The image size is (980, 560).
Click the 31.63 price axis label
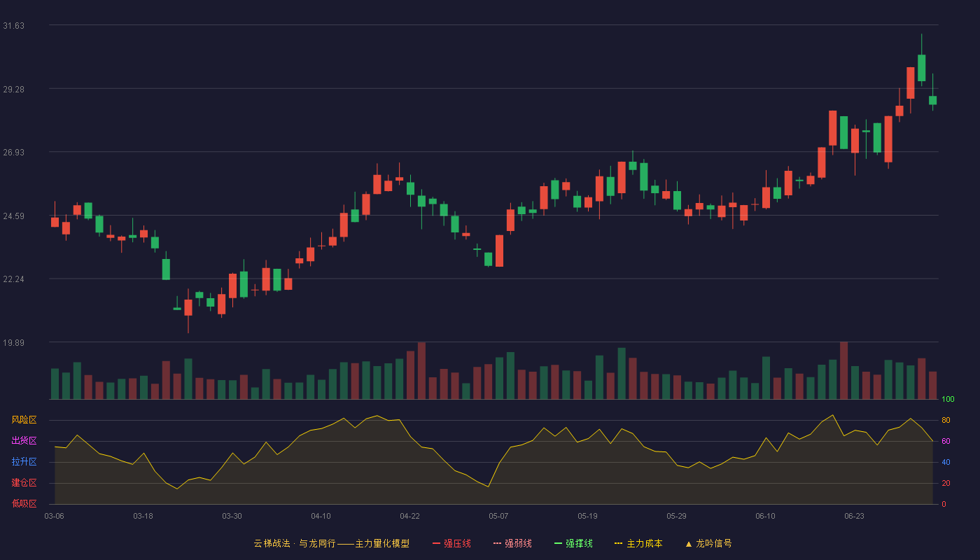click(13, 26)
